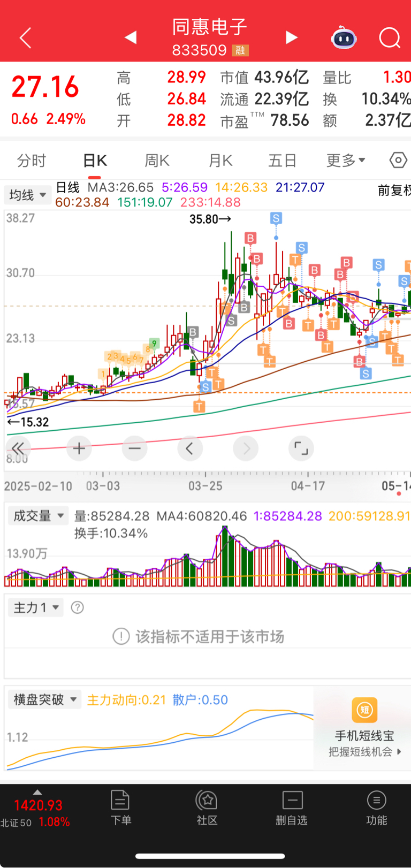Image resolution: width=411 pixels, height=868 pixels.
Task: Tap the stock title 同惠电子
Action: [210, 27]
